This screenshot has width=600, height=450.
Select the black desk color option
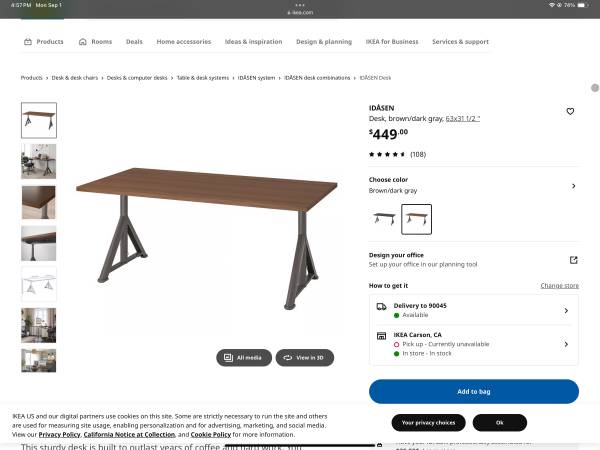pos(384,219)
